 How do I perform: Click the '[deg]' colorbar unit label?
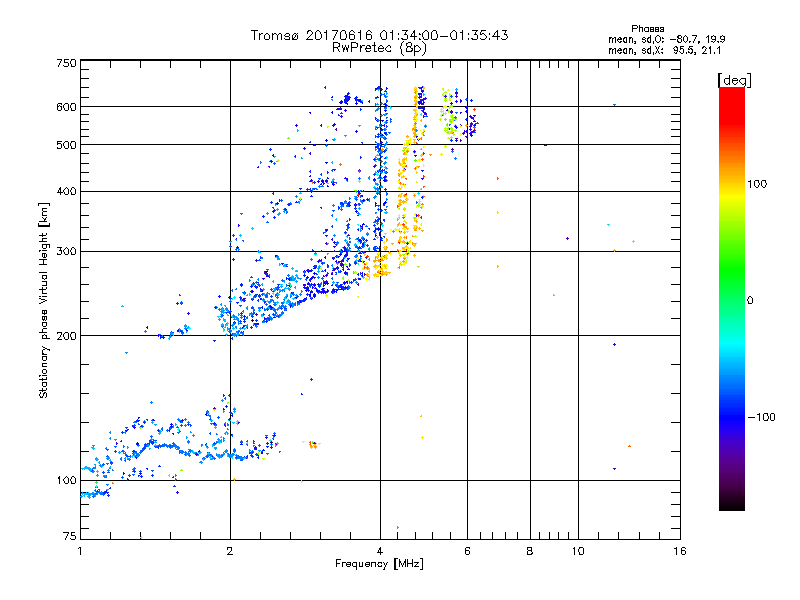pyautogui.click(x=735, y=80)
